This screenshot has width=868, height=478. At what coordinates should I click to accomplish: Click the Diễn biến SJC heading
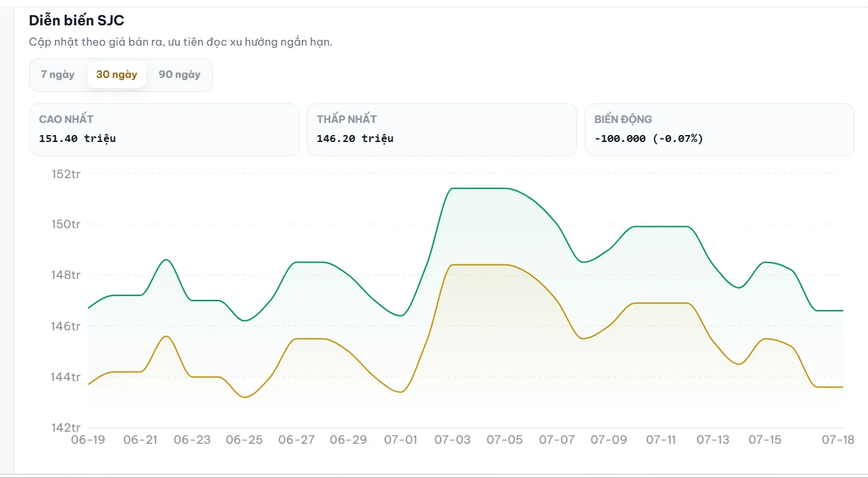point(77,20)
